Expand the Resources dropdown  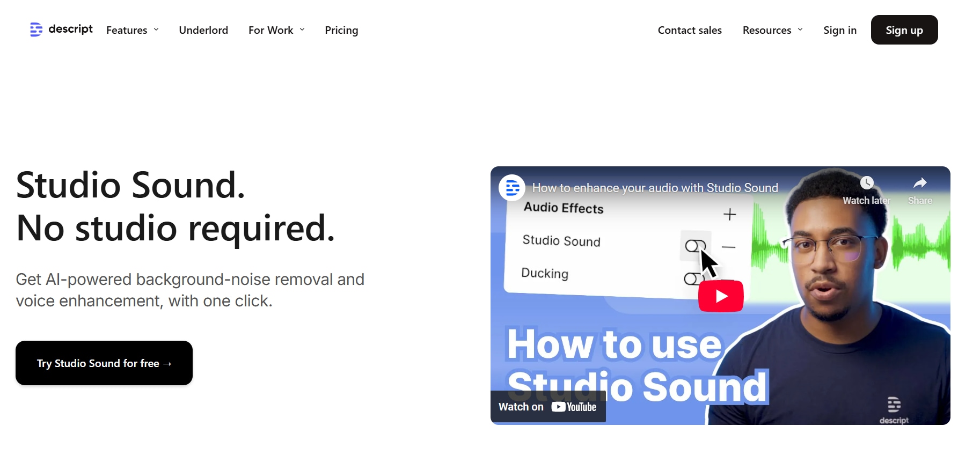pos(773,30)
